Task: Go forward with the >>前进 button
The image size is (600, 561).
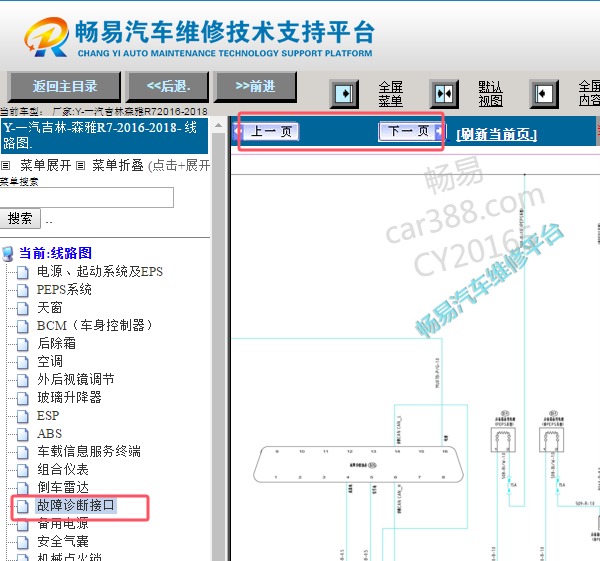Action: click(255, 86)
